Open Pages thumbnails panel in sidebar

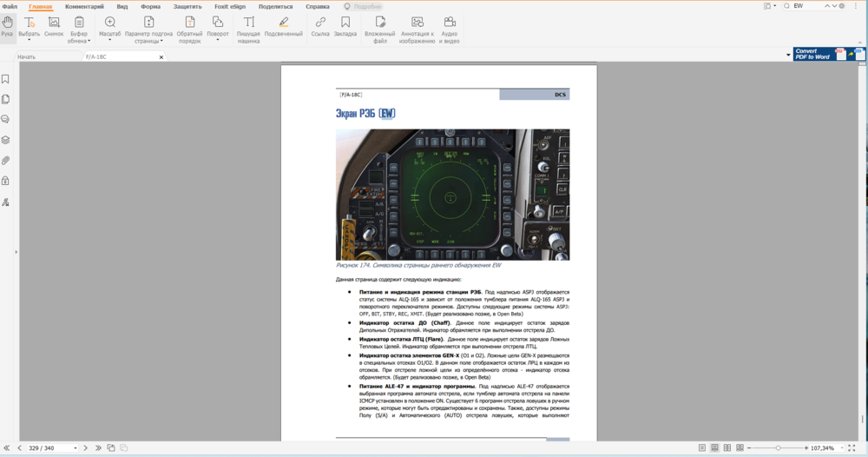coord(5,99)
